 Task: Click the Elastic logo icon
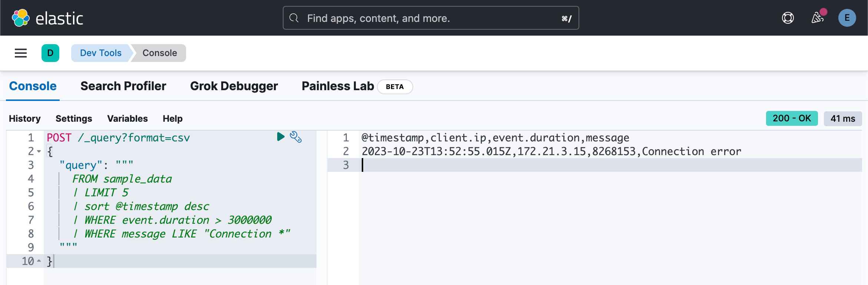coord(21,18)
